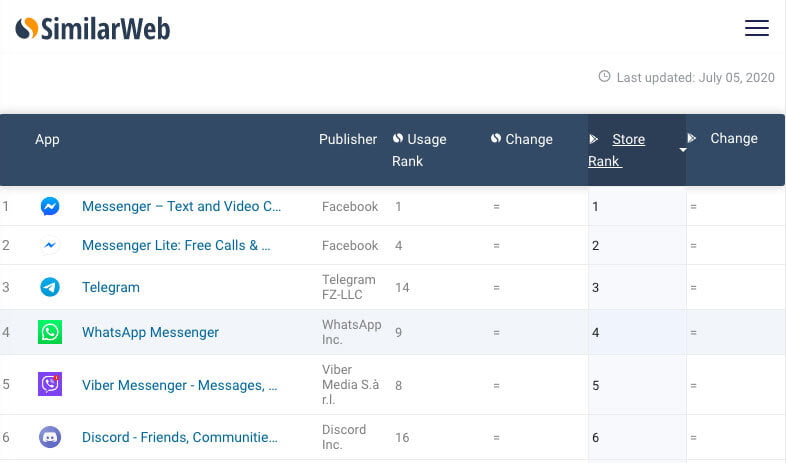Sort by Store Rank column header
The width and height of the screenshot is (786, 463).
(617, 150)
